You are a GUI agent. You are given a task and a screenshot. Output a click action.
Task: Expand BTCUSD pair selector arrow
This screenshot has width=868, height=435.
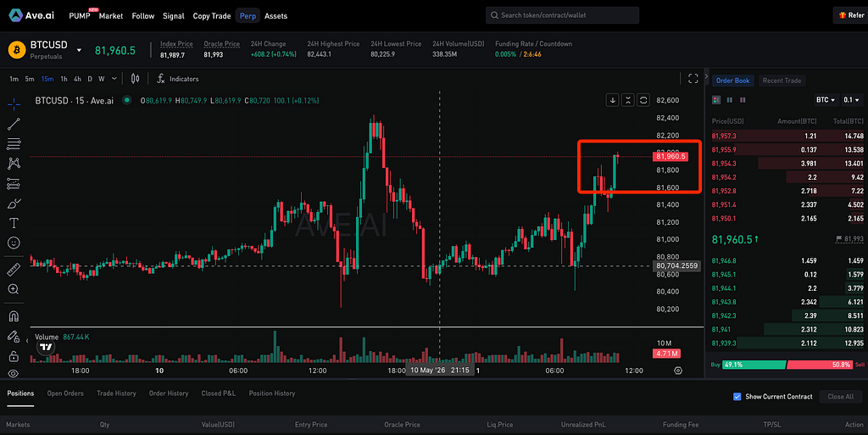[x=79, y=50]
